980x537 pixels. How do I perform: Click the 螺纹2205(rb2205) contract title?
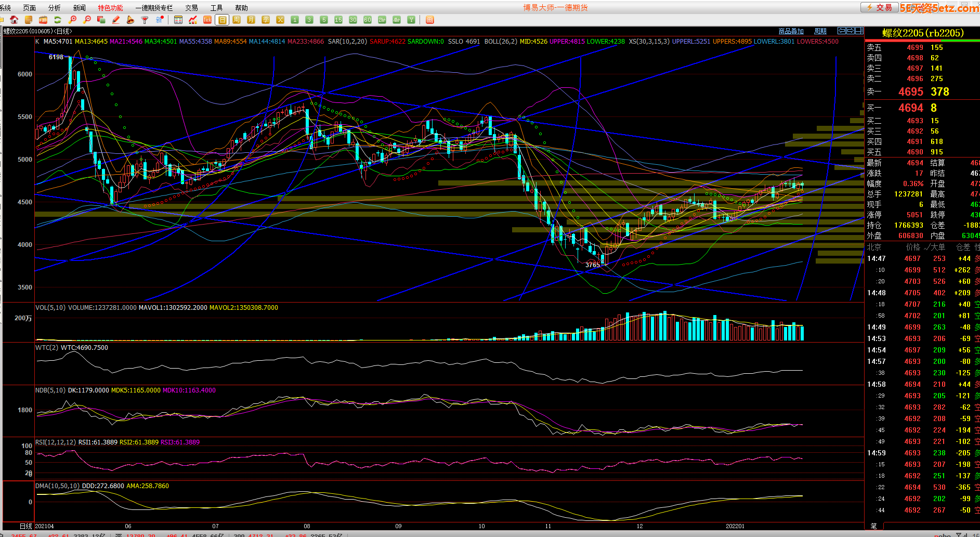pos(922,33)
